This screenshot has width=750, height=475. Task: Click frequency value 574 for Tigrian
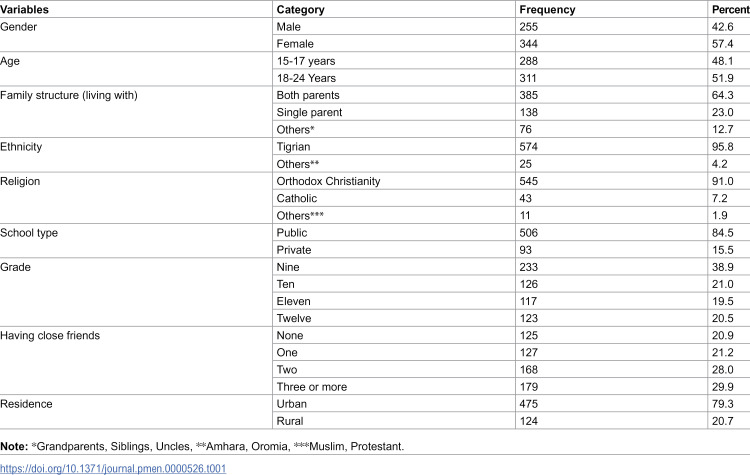click(x=529, y=147)
